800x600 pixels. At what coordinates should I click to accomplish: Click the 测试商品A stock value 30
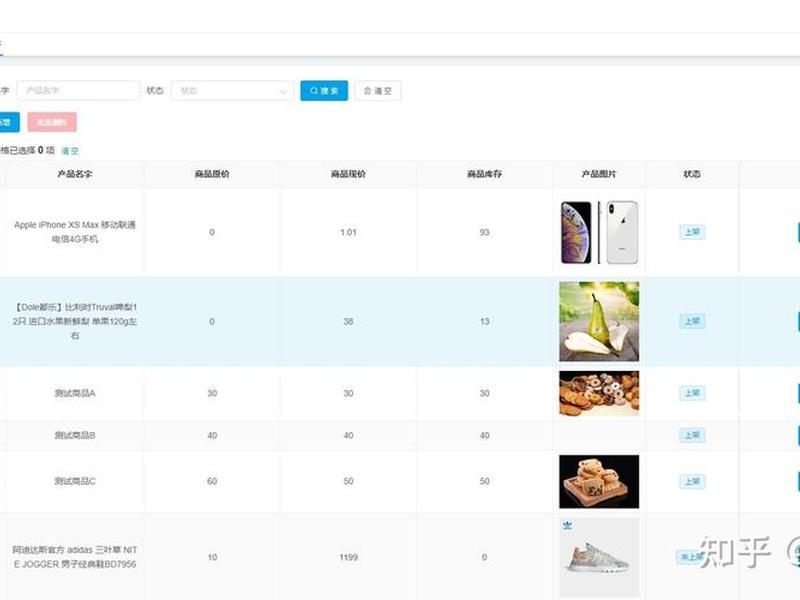pyautogui.click(x=484, y=393)
